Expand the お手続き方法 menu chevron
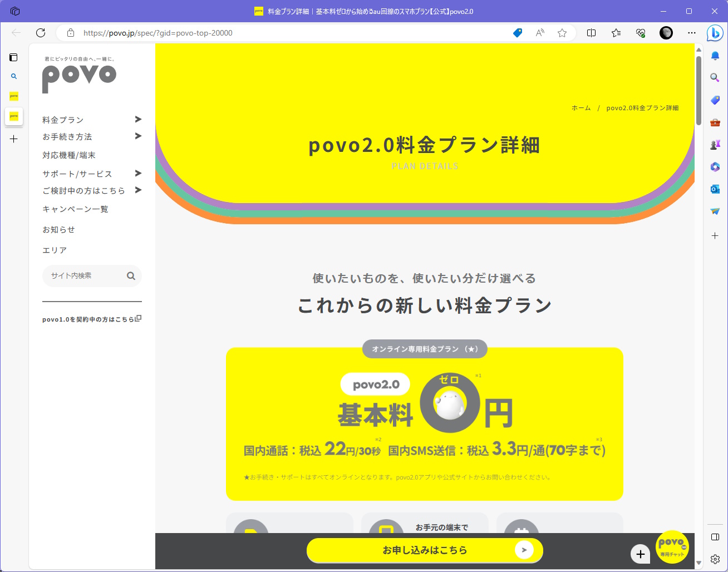 point(137,136)
